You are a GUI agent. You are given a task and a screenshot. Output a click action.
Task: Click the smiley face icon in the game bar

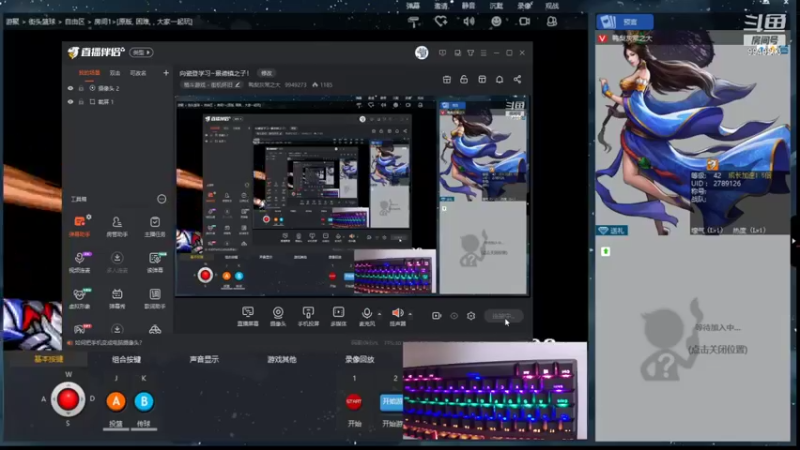click(x=496, y=21)
